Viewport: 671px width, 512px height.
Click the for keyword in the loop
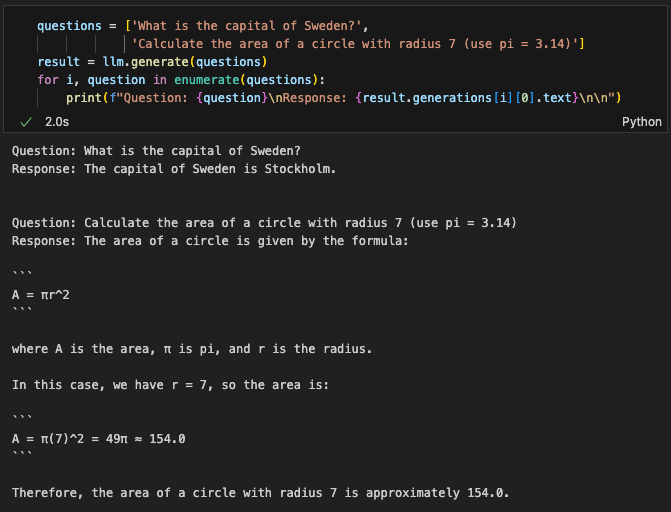[x=48, y=80]
